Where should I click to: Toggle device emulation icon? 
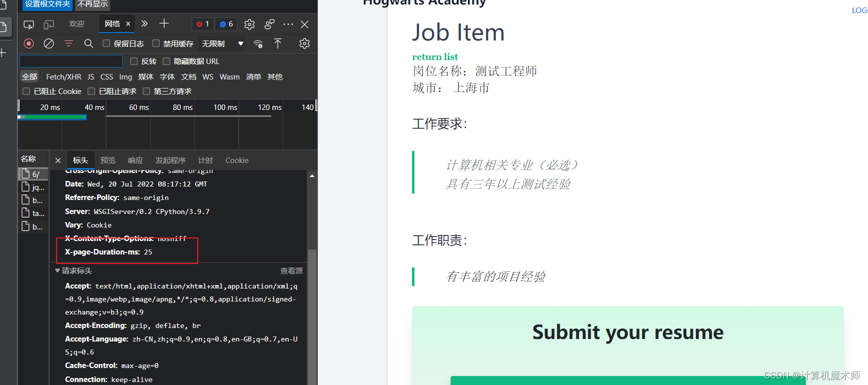[49, 24]
